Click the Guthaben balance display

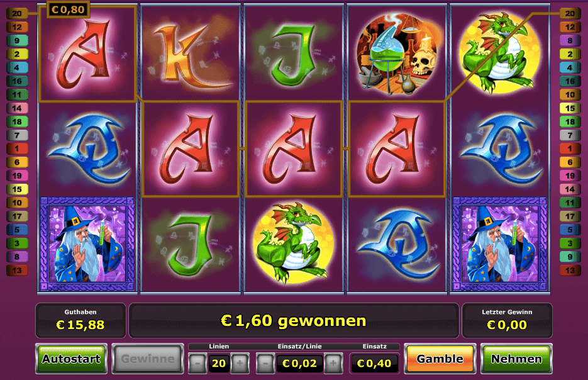coord(80,320)
